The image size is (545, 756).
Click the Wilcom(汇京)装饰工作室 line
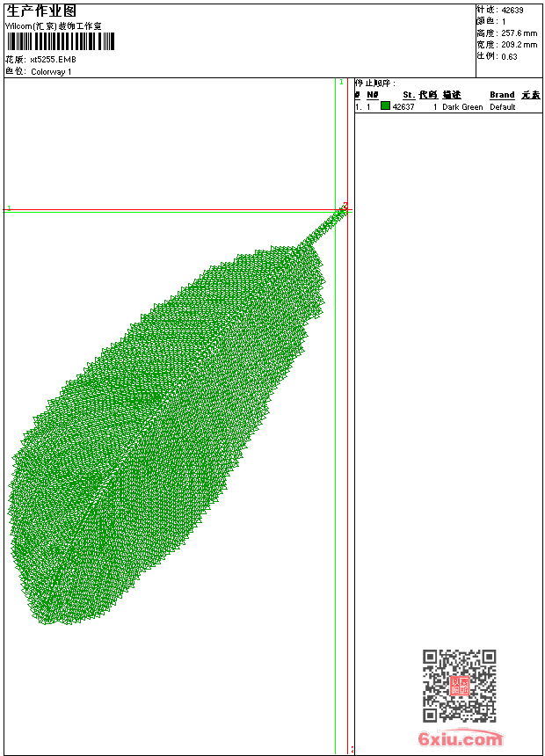53,26
